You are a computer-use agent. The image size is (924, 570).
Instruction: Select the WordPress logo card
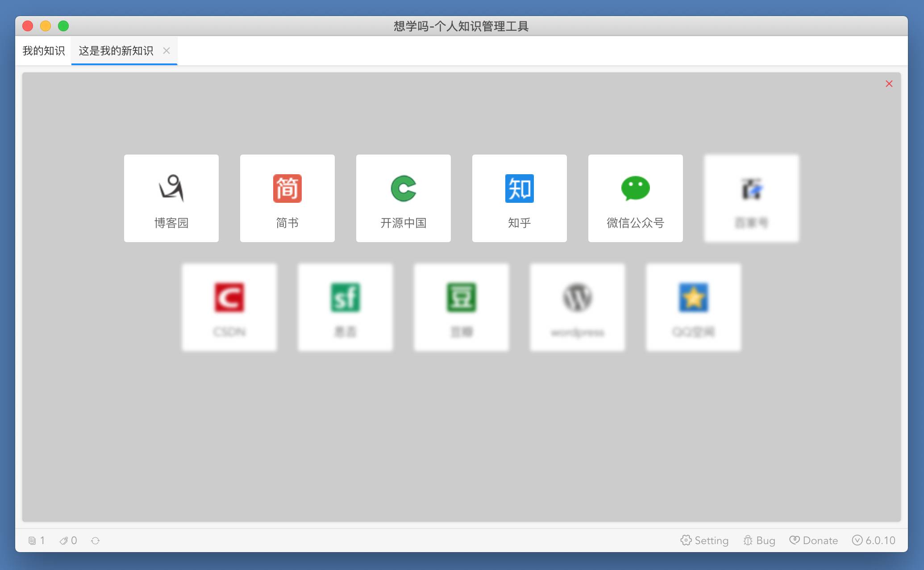coord(577,307)
